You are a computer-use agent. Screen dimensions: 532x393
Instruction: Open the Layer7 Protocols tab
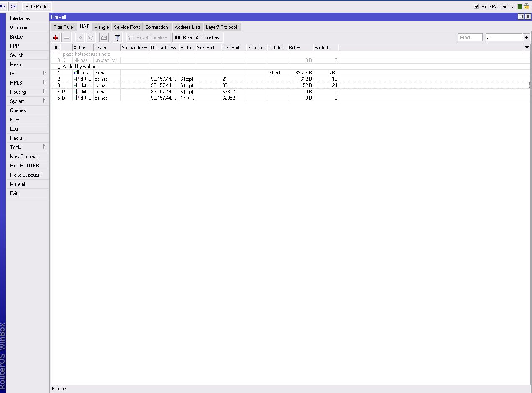pyautogui.click(x=223, y=27)
